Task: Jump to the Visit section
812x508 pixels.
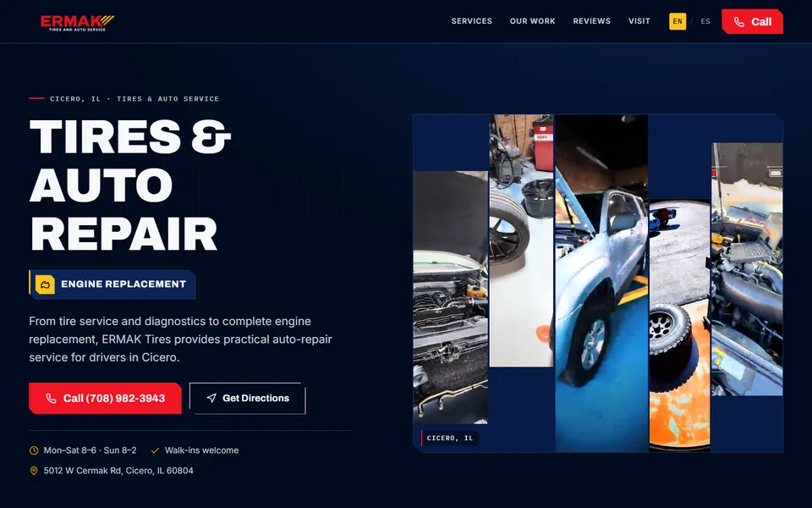Action: pos(639,21)
